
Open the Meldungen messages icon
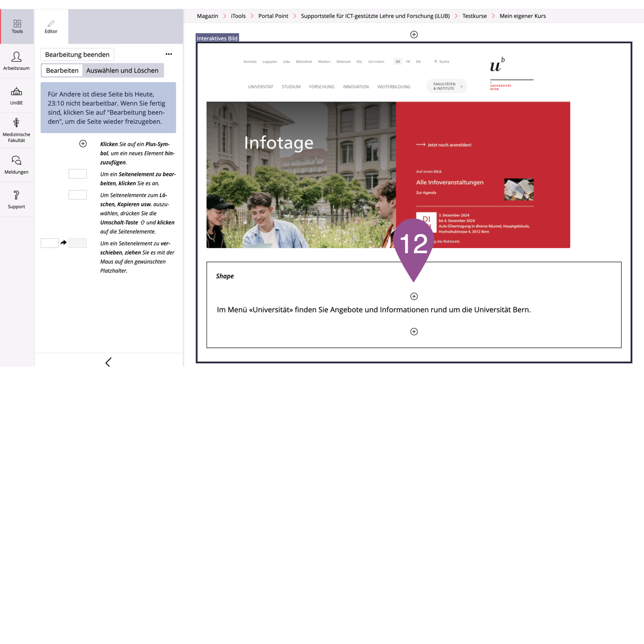click(16, 165)
